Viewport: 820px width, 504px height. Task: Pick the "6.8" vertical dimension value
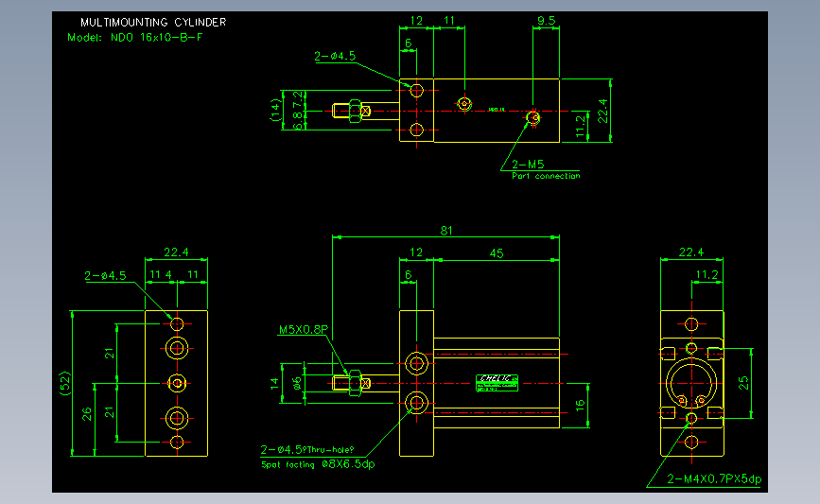click(x=298, y=121)
